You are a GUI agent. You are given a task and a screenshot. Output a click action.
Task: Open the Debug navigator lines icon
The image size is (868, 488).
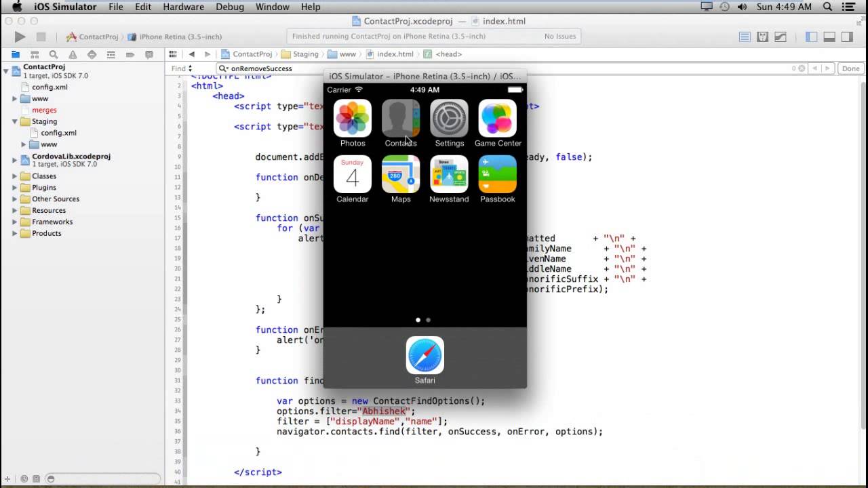(111, 54)
